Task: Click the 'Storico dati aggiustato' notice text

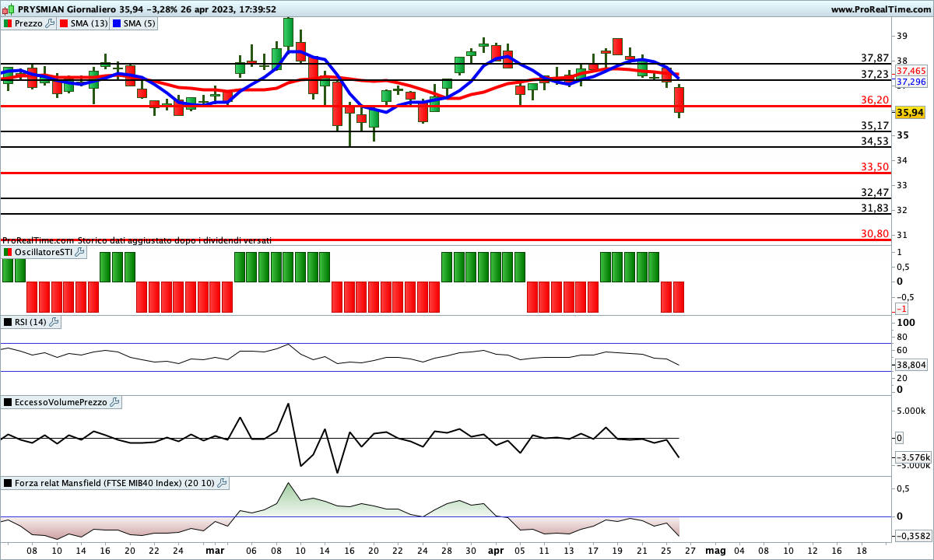Action: click(175, 241)
